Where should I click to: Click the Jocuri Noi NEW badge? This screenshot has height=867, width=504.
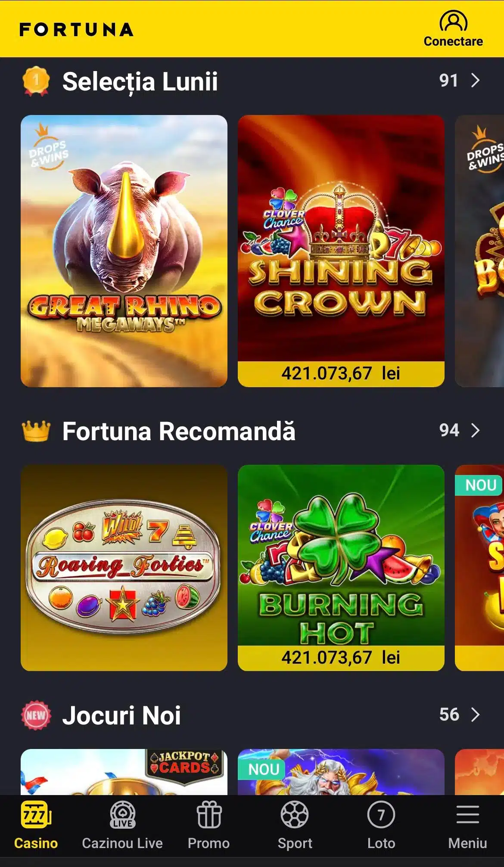click(36, 715)
